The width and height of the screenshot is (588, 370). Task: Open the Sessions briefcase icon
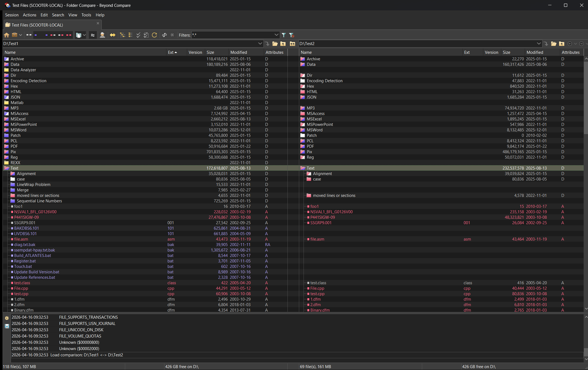coord(15,35)
